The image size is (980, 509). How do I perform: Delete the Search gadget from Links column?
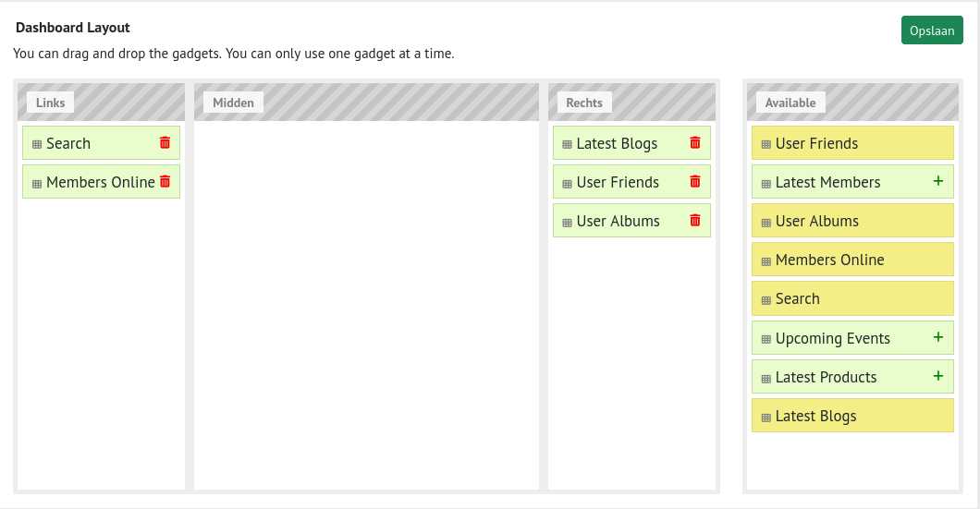(165, 142)
